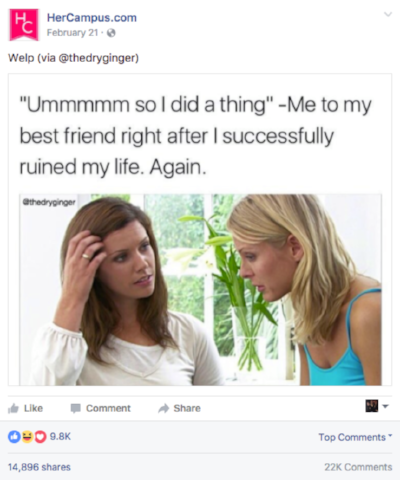Image resolution: width=400 pixels, height=480 pixels.
Task: Share this post
Action: (180, 408)
